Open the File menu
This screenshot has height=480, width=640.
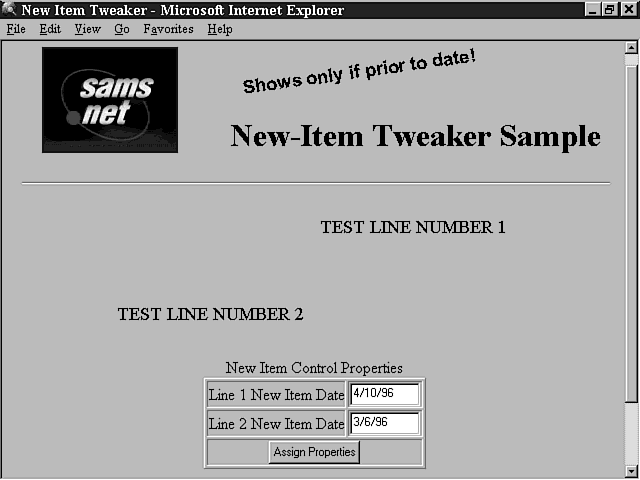point(16,29)
